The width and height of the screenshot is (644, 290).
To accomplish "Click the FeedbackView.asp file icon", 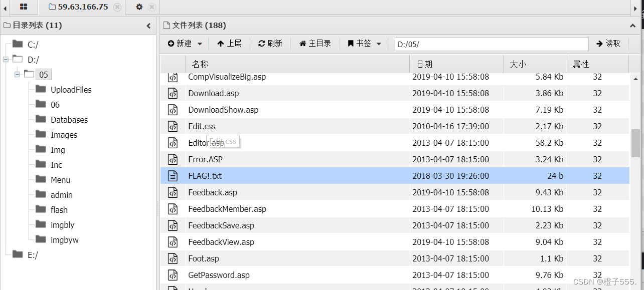I will coord(173,242).
